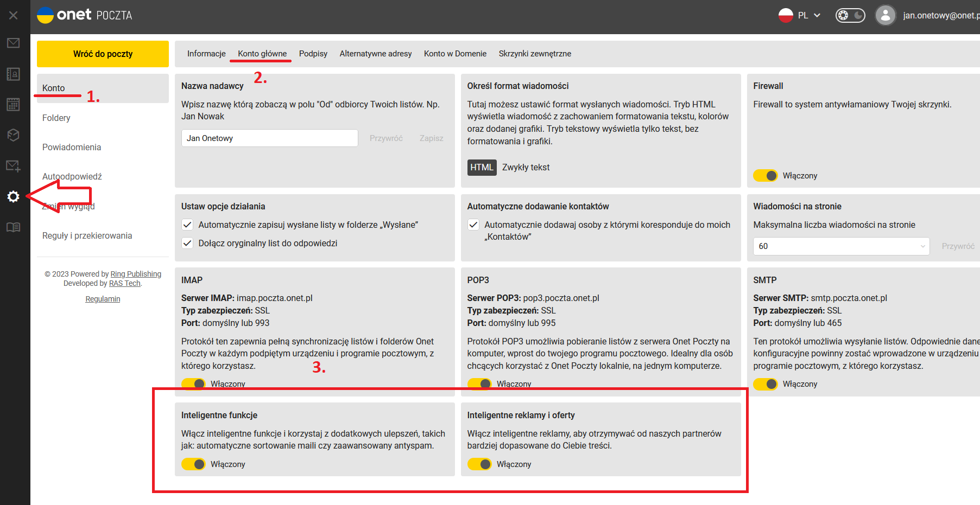Expand the PL language dropdown
The height and width of the screenshot is (505, 980).
click(x=800, y=15)
